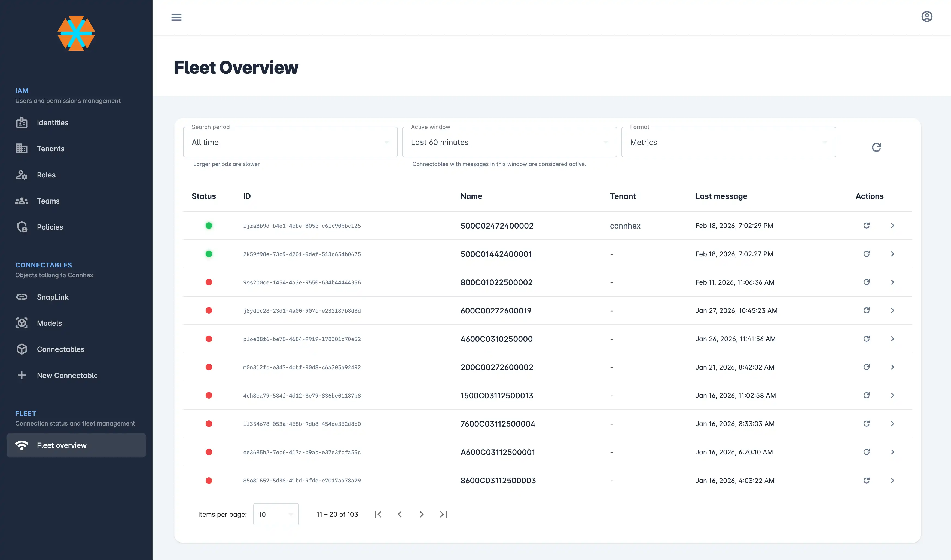Open the Roles management page
Screen dimensions: 951x560
pos(46,175)
